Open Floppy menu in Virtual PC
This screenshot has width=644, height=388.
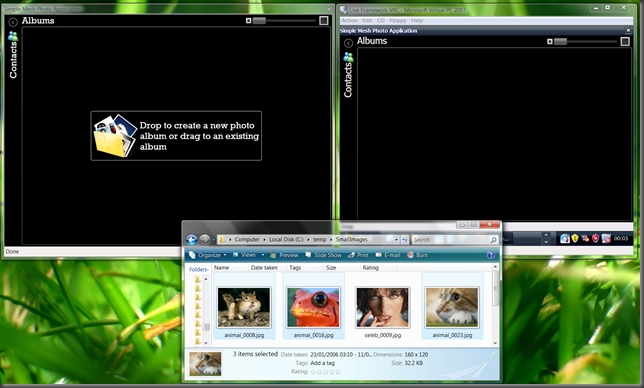click(398, 21)
